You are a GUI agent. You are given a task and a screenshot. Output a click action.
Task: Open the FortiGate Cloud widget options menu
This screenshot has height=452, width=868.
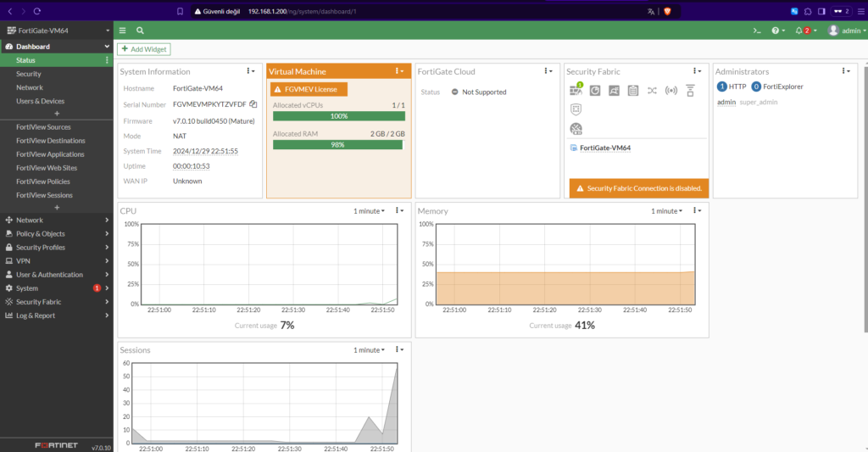pos(548,71)
